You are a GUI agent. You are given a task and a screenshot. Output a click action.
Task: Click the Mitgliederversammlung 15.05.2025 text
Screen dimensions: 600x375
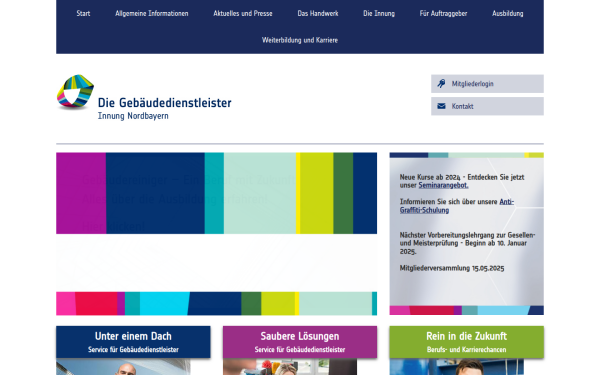(452, 268)
